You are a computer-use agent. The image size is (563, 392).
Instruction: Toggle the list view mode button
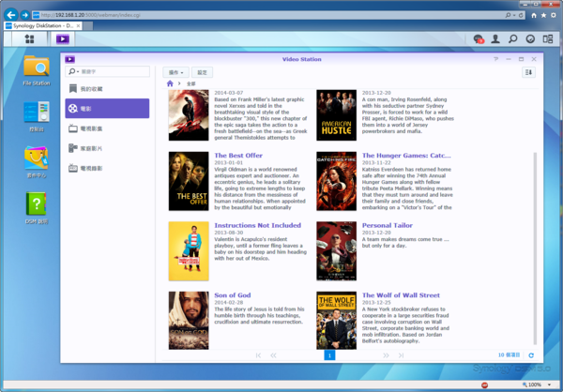(528, 72)
